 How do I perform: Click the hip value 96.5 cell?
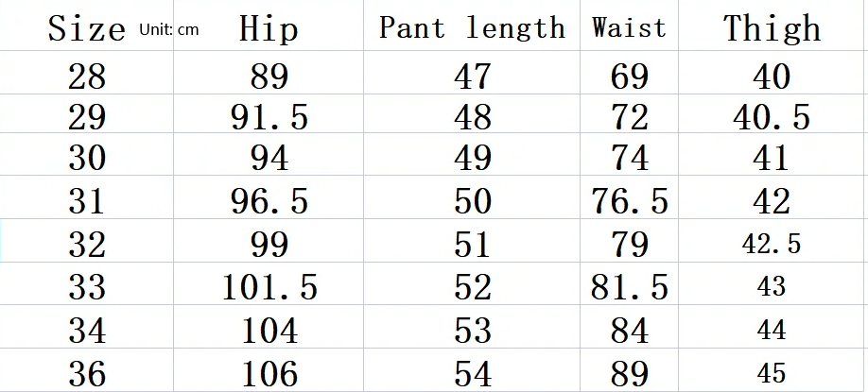pyautogui.click(x=269, y=201)
